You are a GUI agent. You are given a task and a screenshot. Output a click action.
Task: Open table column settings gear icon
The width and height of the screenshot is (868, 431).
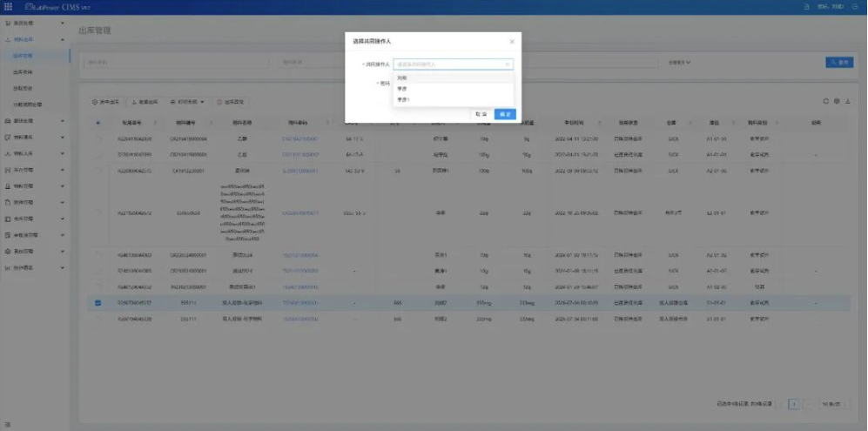[837, 101]
